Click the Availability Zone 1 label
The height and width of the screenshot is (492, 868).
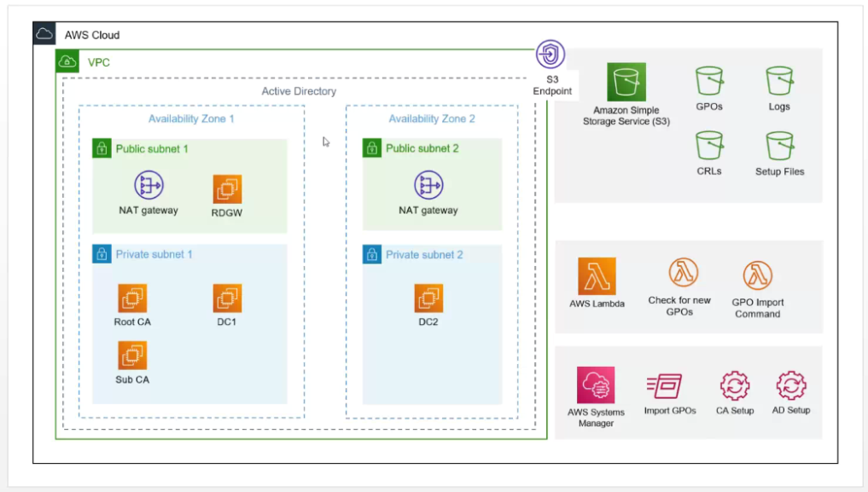click(x=191, y=119)
